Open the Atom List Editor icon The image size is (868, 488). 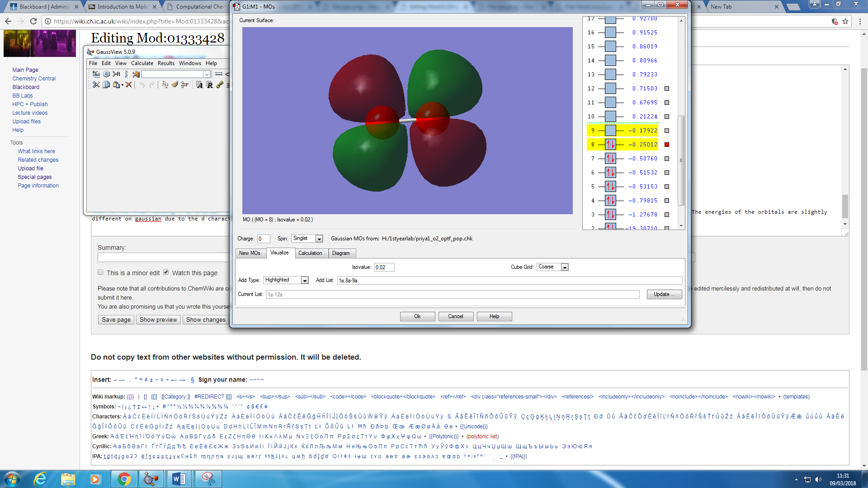(199, 84)
